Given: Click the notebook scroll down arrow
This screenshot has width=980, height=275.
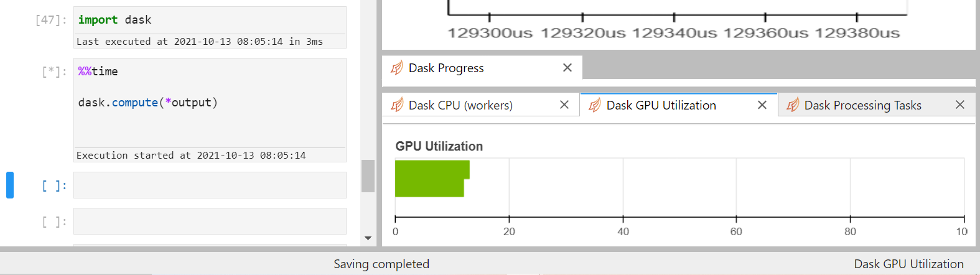Looking at the screenshot, I should pyautogui.click(x=368, y=238).
